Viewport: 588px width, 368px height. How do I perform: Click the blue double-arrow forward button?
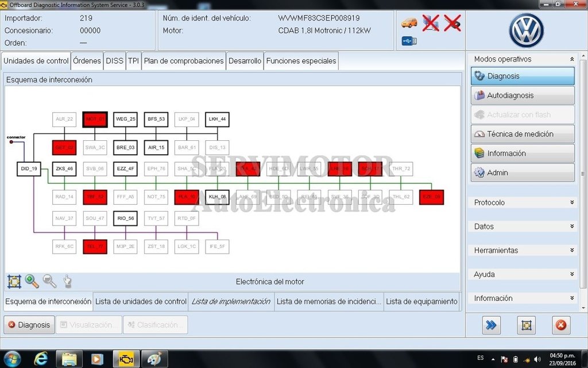(x=491, y=325)
